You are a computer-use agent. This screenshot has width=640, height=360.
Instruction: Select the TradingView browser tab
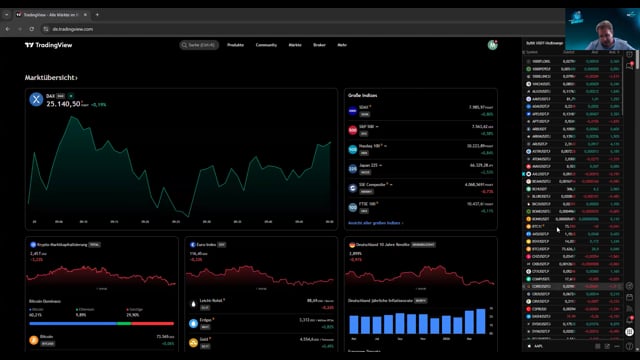pyautogui.click(x=51, y=15)
